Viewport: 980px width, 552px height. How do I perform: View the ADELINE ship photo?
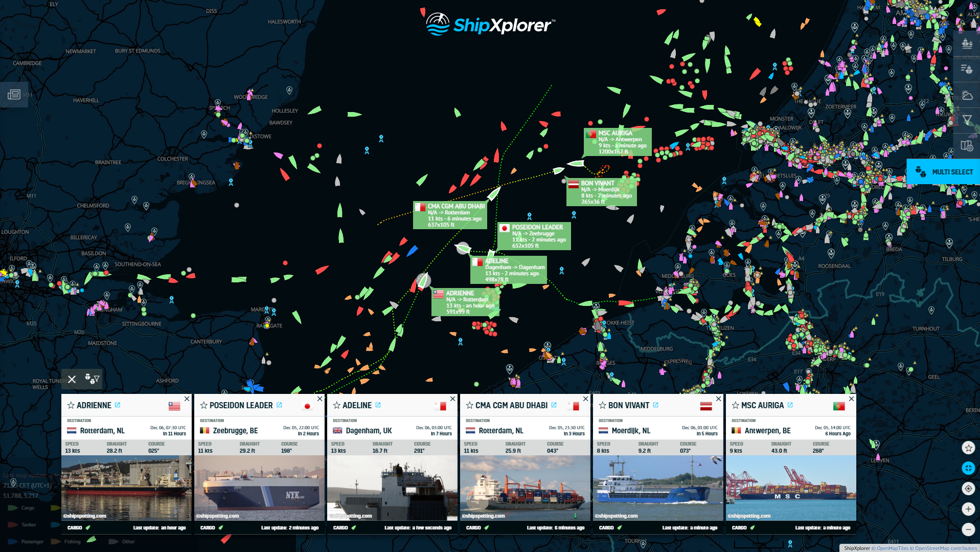pos(392,488)
